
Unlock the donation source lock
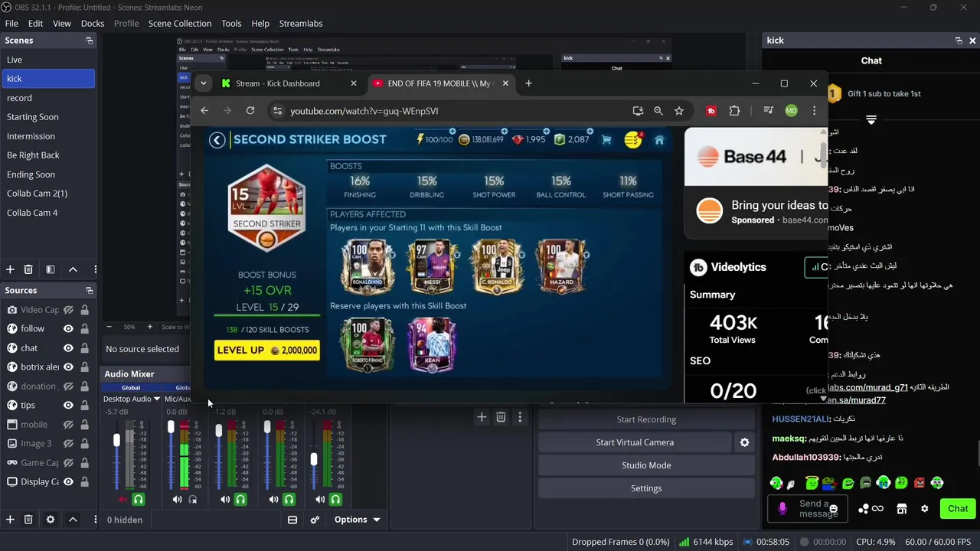[84, 386]
